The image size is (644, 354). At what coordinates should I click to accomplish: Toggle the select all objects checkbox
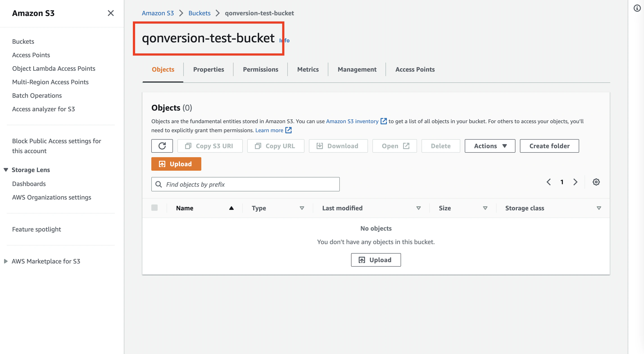coord(154,208)
